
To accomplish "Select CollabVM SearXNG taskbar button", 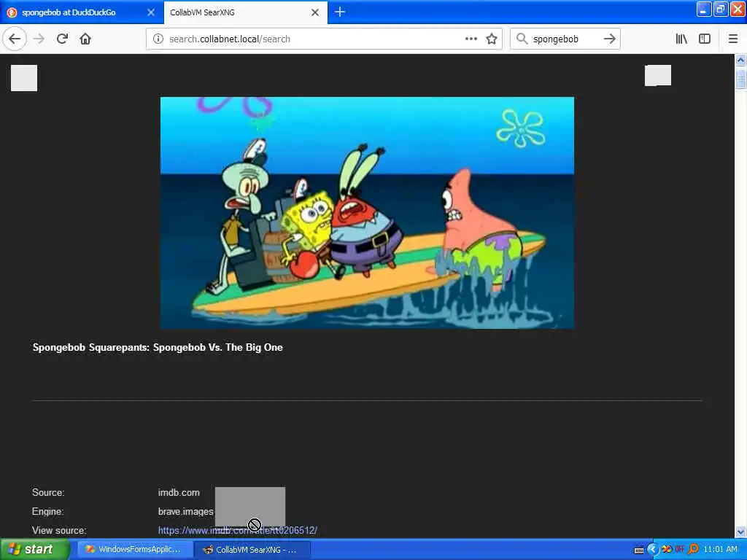I will (252, 550).
